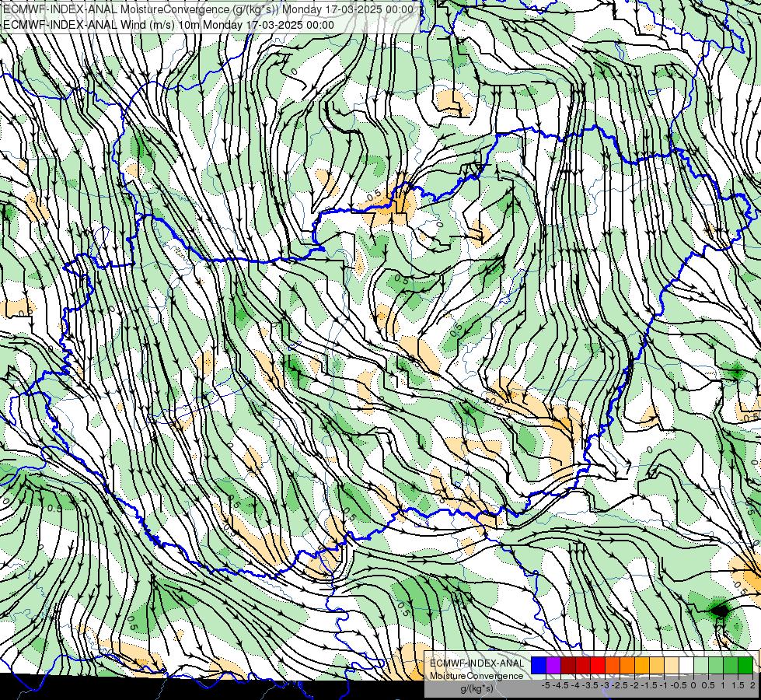The image size is (761, 700).
Task: Click the palest green swatch between 0 and 0.5
Action: pos(701,666)
